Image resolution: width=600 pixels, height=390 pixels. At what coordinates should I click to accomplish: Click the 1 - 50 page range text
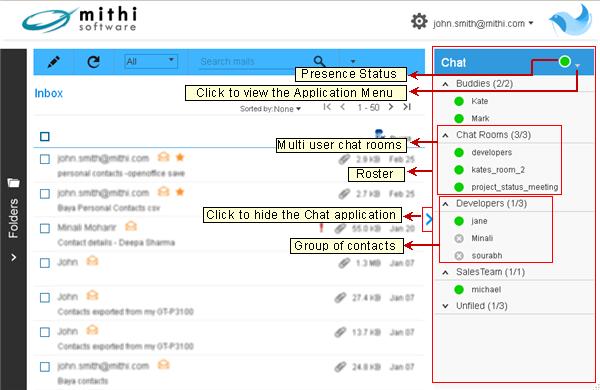(368, 108)
